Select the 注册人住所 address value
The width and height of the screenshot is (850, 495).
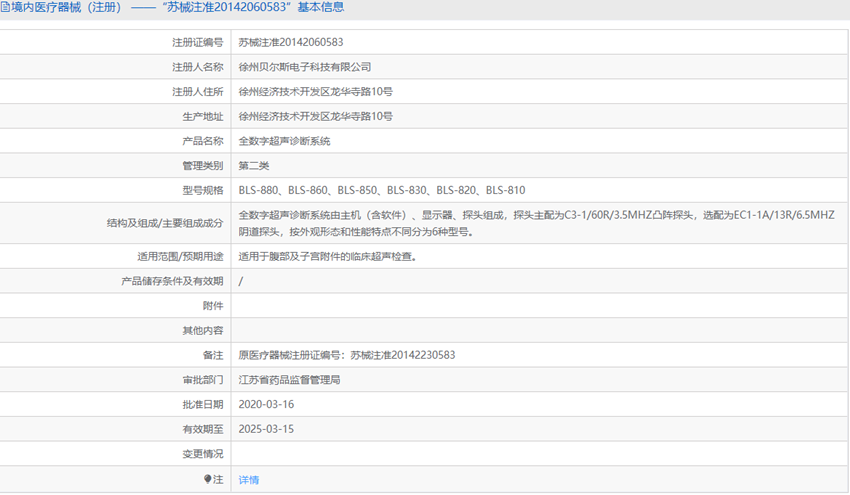point(315,92)
